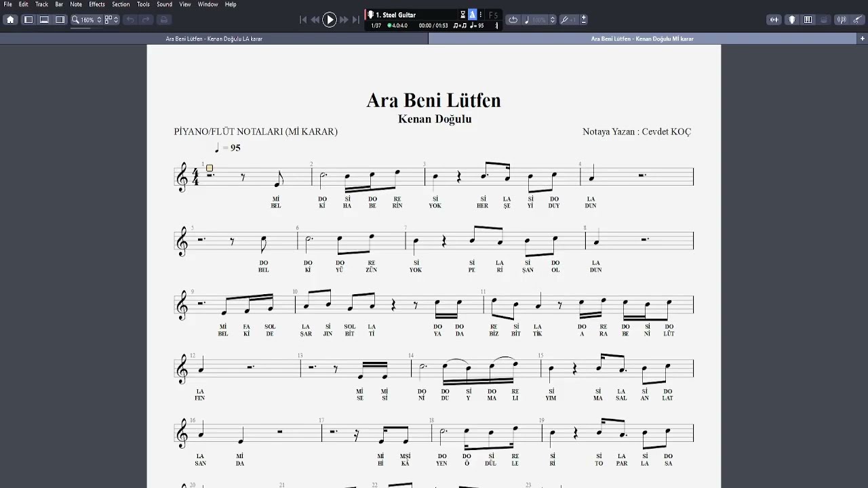Open the page layout view dropdown
The width and height of the screenshot is (868, 488).
coord(111,20)
